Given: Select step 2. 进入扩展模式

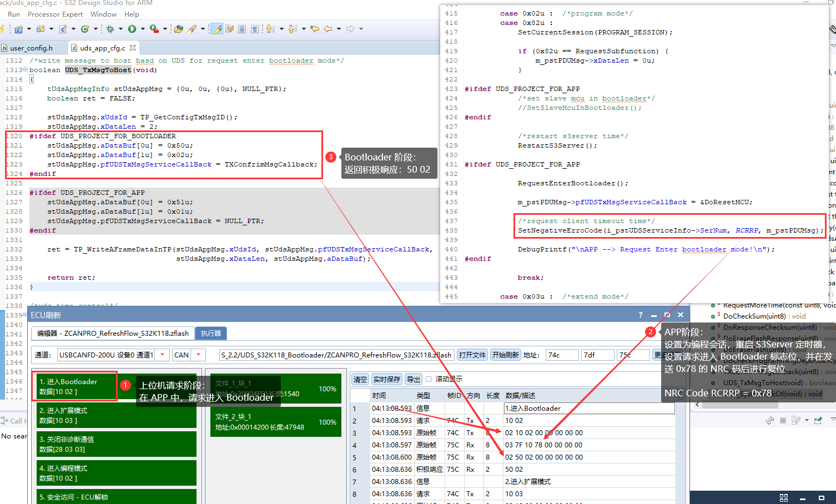Looking at the screenshot, I should 116,415.
